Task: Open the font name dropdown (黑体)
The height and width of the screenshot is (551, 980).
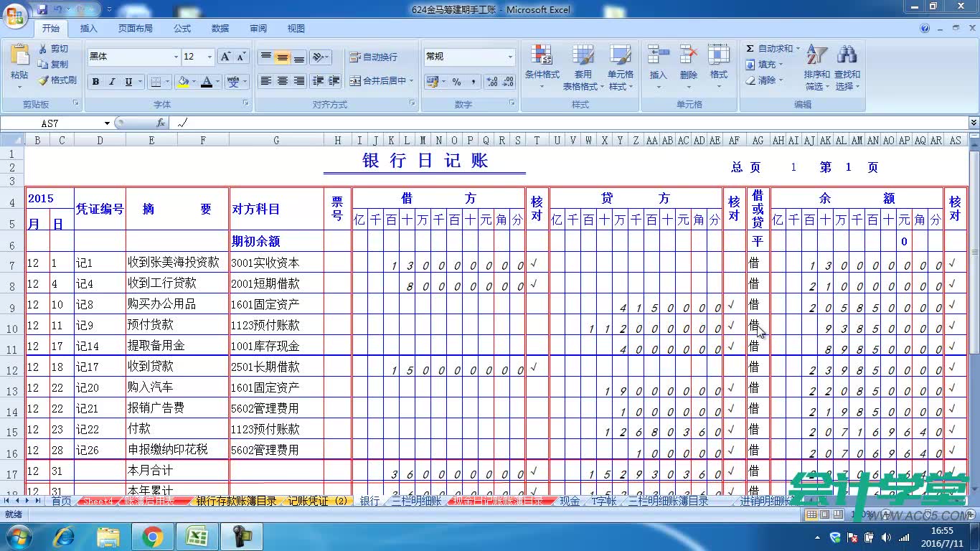Action: click(176, 57)
